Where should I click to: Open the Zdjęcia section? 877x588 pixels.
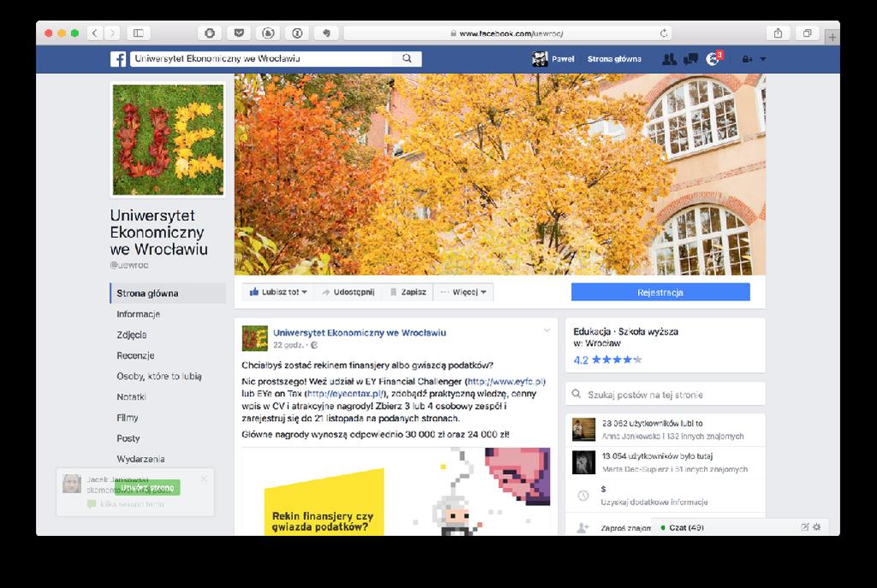[x=131, y=335]
